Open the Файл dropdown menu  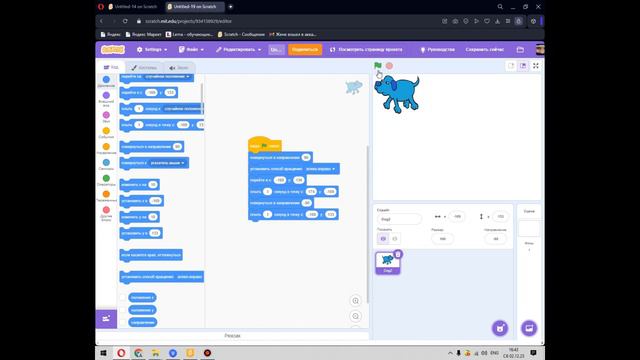click(191, 49)
